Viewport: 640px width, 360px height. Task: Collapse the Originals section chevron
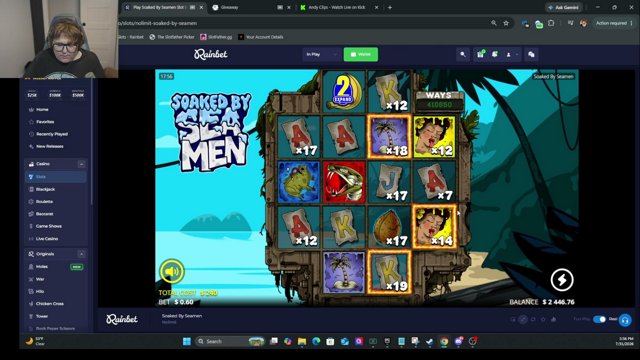click(x=81, y=254)
